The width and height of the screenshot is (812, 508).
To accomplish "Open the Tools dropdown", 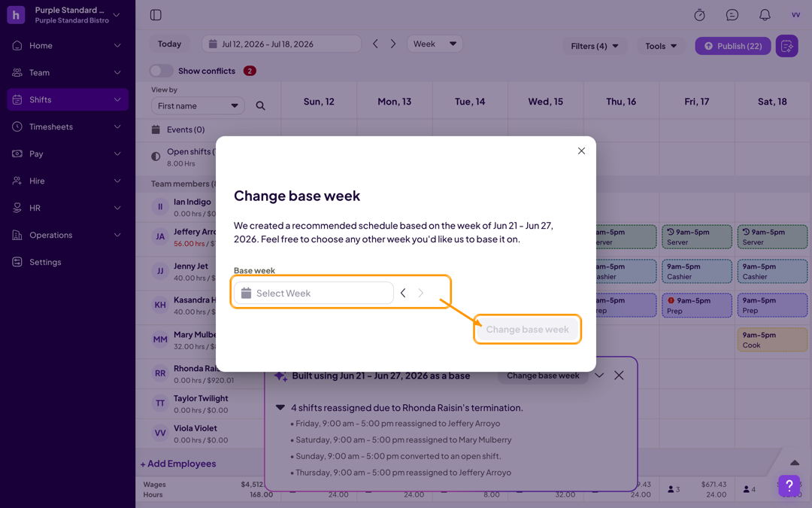I will pyautogui.click(x=661, y=46).
